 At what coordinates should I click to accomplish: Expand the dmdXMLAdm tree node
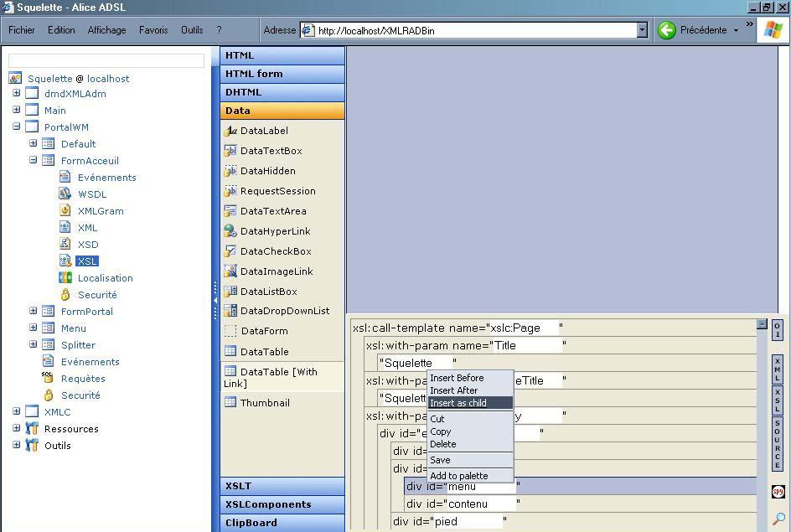coord(16,93)
